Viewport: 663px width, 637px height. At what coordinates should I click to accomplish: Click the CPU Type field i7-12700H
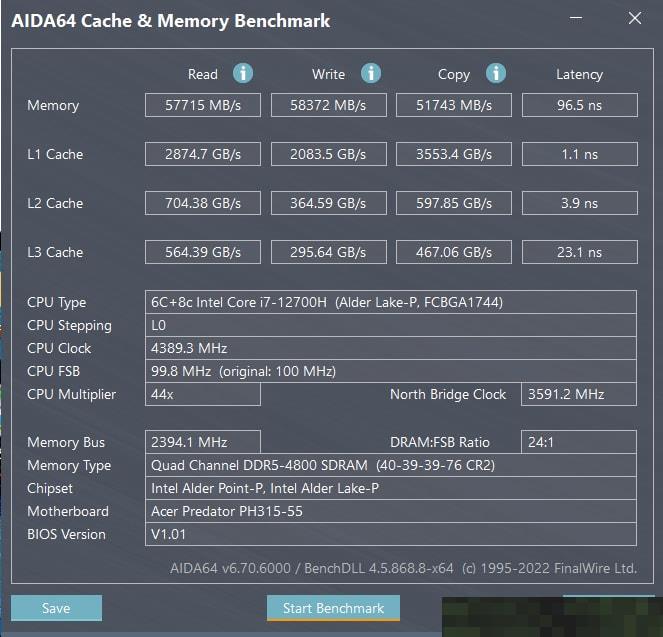point(391,302)
